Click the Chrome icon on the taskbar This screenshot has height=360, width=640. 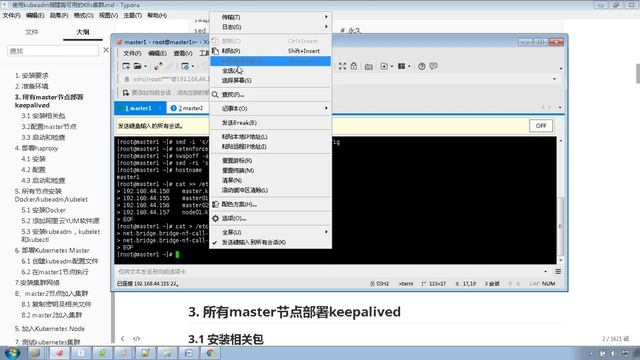[210, 353]
